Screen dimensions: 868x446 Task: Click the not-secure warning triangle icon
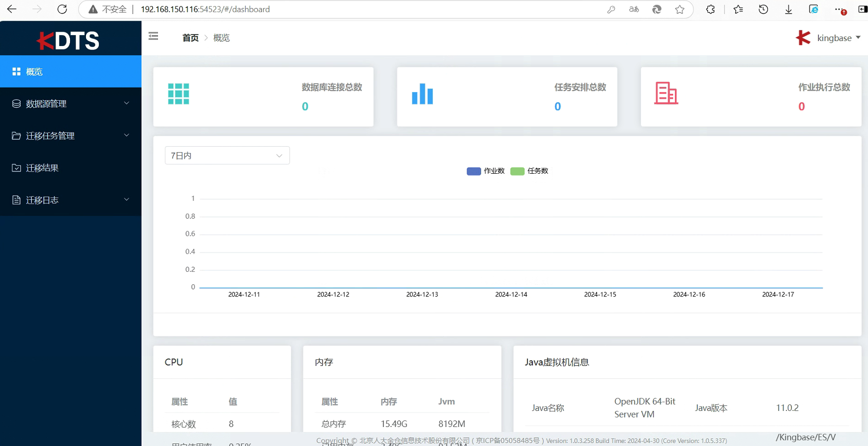[x=93, y=10]
